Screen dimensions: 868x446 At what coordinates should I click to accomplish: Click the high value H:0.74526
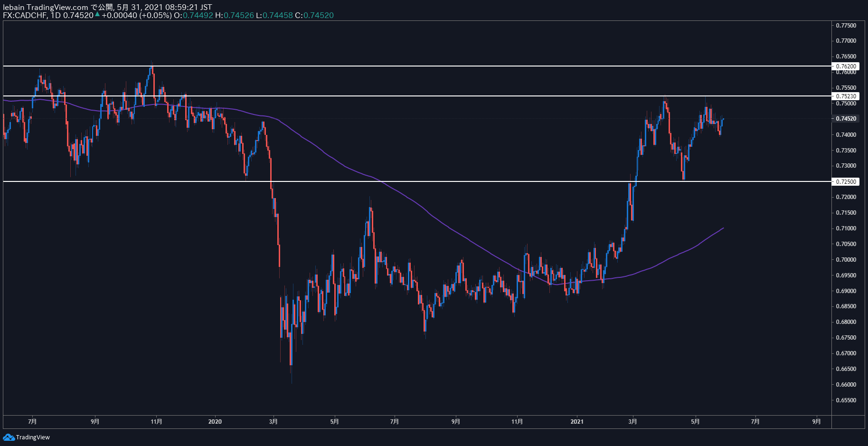pyautogui.click(x=235, y=15)
